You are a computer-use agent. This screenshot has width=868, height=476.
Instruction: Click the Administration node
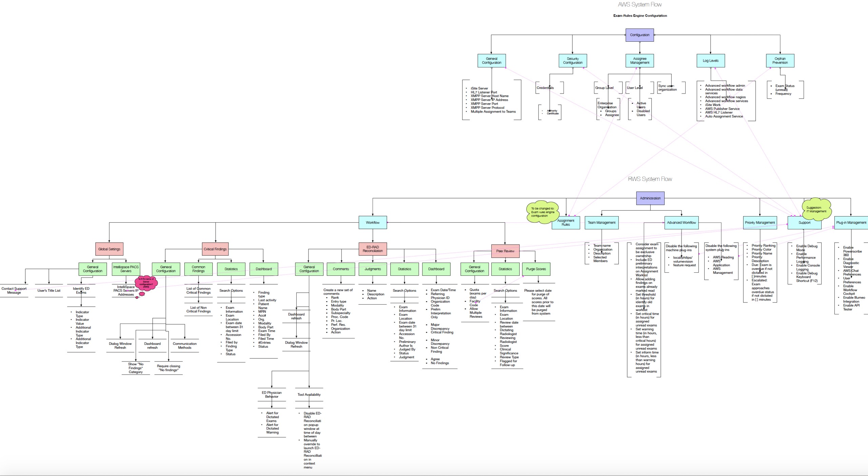(x=650, y=198)
